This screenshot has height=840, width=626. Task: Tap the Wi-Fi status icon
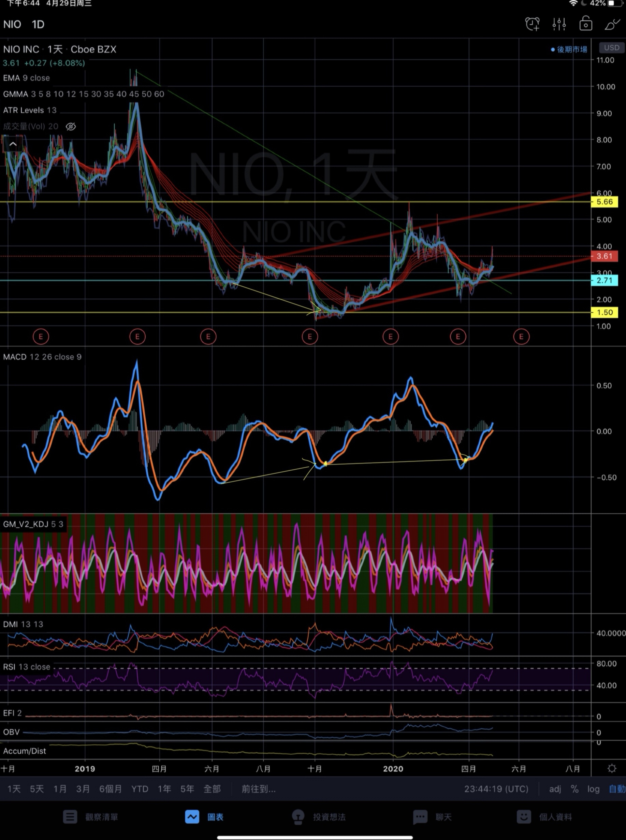573,3
